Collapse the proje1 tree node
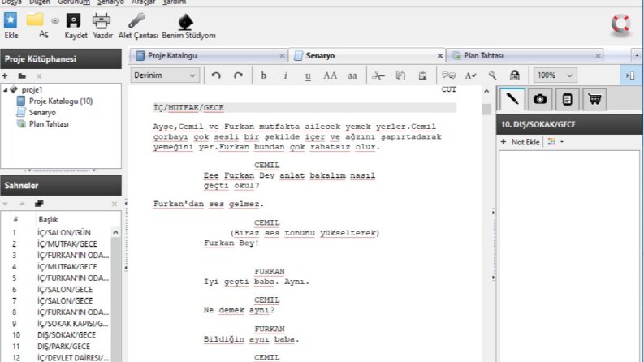The height and width of the screenshot is (362, 644). (x=6, y=89)
